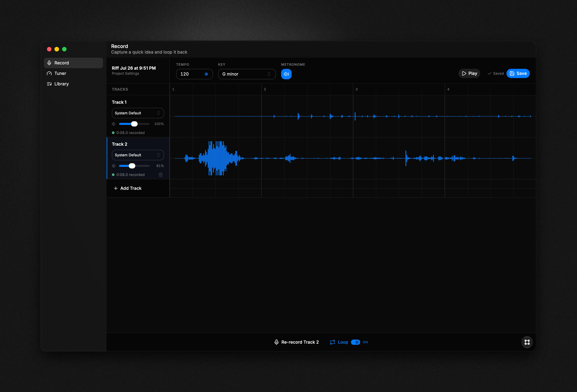Toggle the metronome speaker button
This screenshot has height=392, width=577.
(x=286, y=74)
